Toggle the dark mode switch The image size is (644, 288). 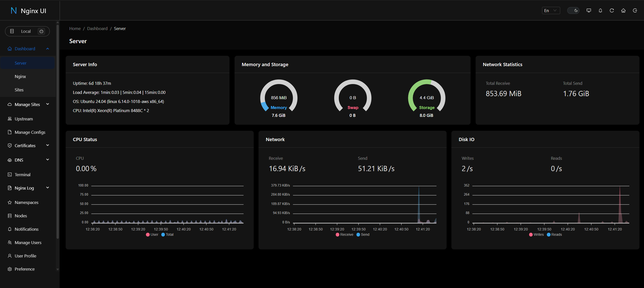573,10
